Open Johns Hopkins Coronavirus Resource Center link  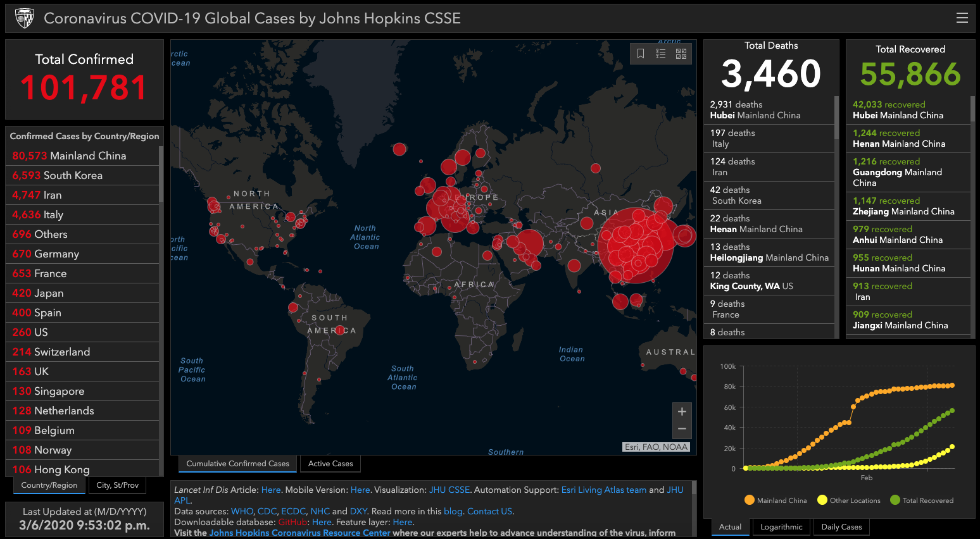(x=299, y=533)
